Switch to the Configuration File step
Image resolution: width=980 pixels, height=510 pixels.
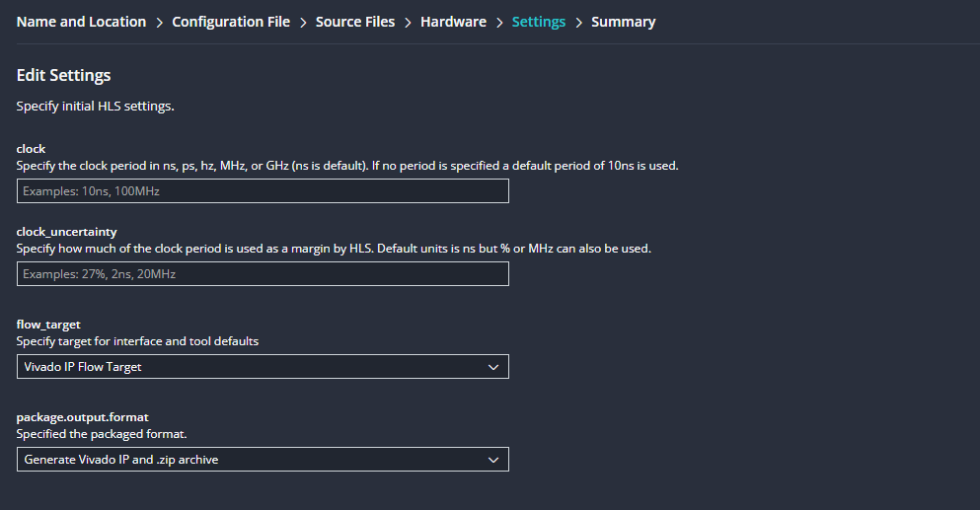click(x=231, y=22)
